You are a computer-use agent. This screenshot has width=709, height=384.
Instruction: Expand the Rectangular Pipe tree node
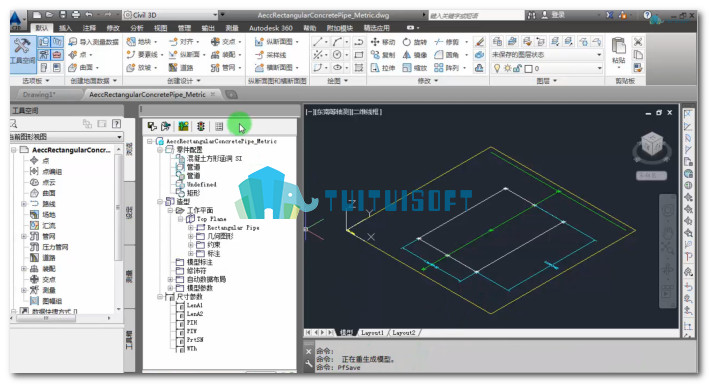pyautogui.click(x=191, y=228)
